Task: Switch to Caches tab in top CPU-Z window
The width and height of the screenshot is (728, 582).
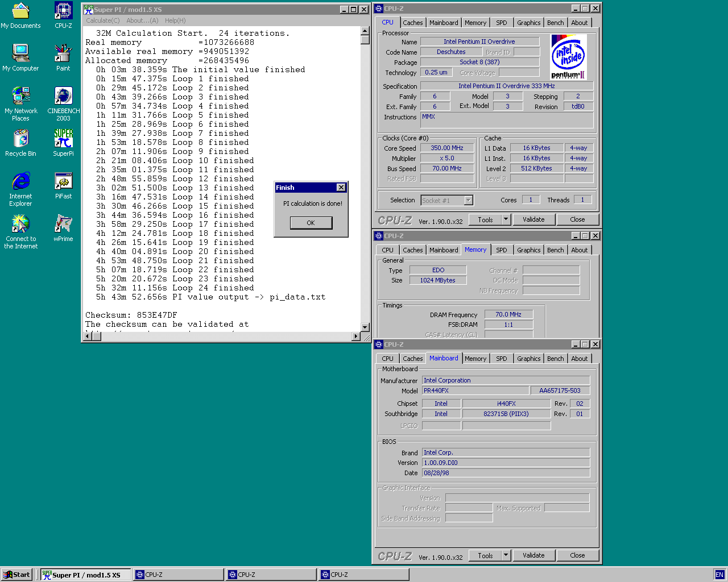Action: click(413, 23)
